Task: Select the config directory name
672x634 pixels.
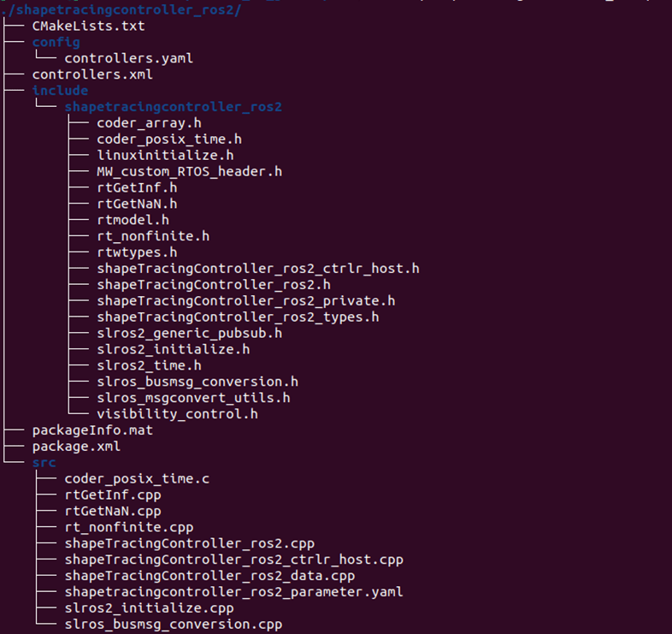Action: click(x=56, y=42)
